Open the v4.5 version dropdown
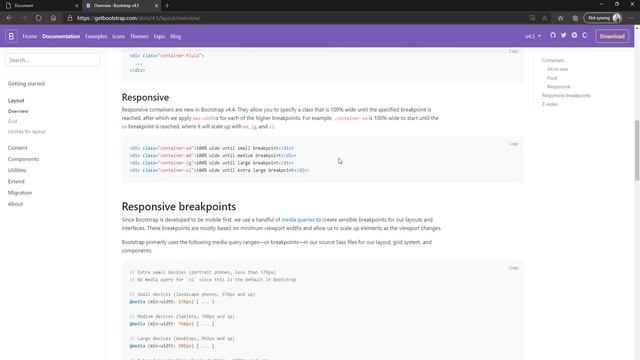Screen dimensions: 640x360 [533, 36]
